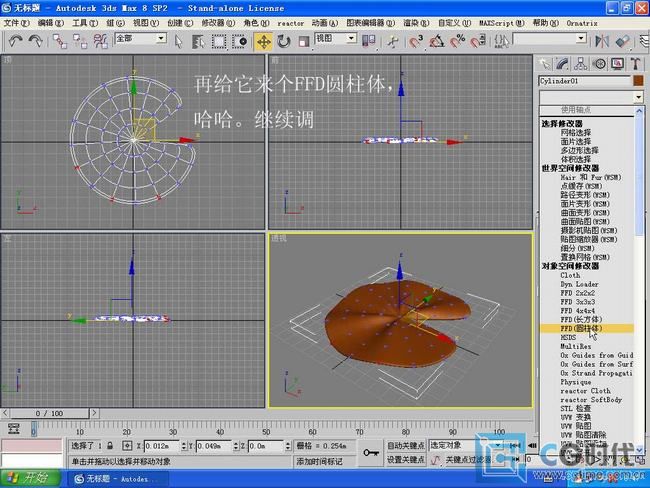Image resolution: width=650 pixels, height=488 pixels.
Task: Toggle the Selection Lock padlock
Action: tap(110, 446)
